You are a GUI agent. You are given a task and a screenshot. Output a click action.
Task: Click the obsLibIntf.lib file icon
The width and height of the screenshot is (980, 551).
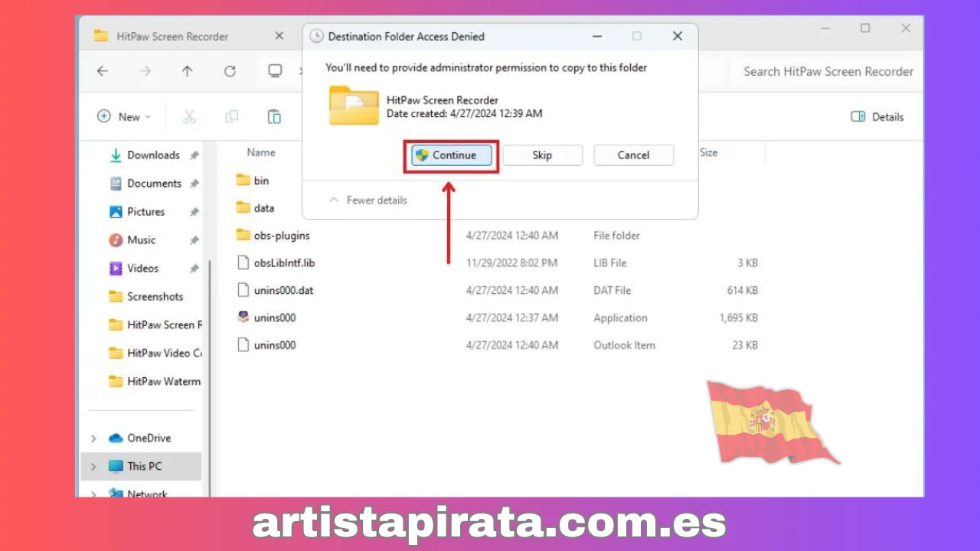(243, 262)
